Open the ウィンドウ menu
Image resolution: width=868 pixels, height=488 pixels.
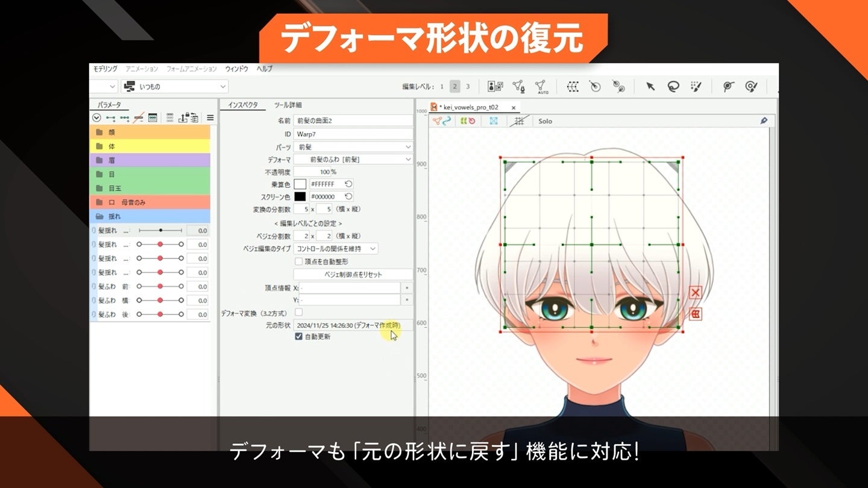(x=236, y=69)
